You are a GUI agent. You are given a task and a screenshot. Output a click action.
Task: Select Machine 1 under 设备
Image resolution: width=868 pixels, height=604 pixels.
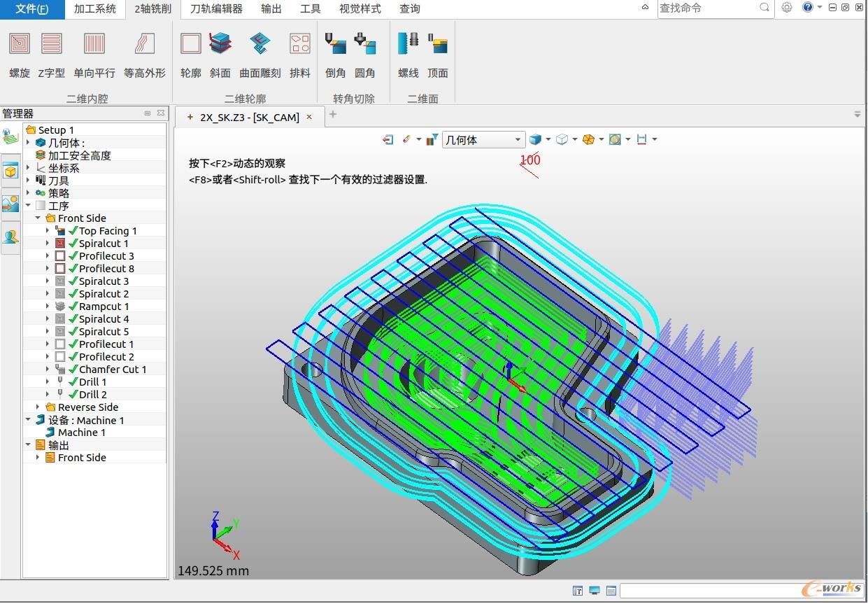coord(82,433)
